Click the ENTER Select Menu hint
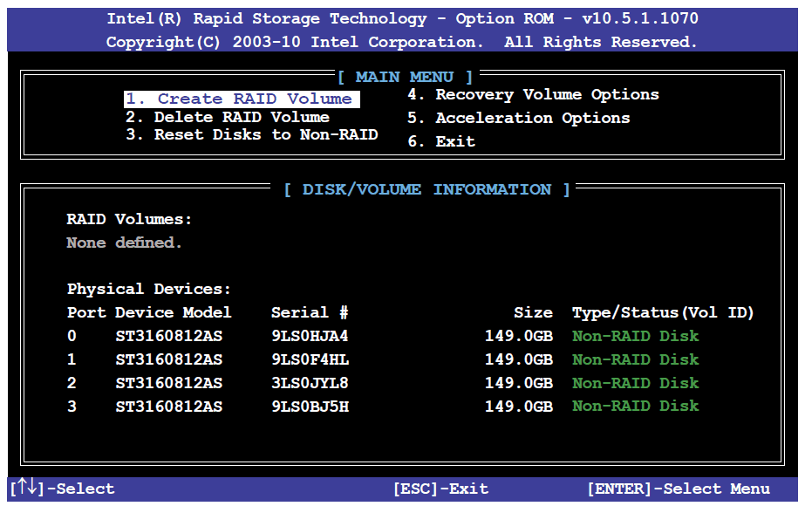812x506 pixels. coord(678,489)
